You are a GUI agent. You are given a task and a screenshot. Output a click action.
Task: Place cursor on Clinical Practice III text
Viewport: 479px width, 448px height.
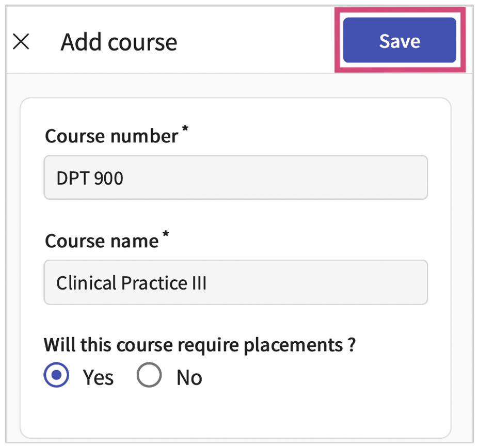[131, 283]
